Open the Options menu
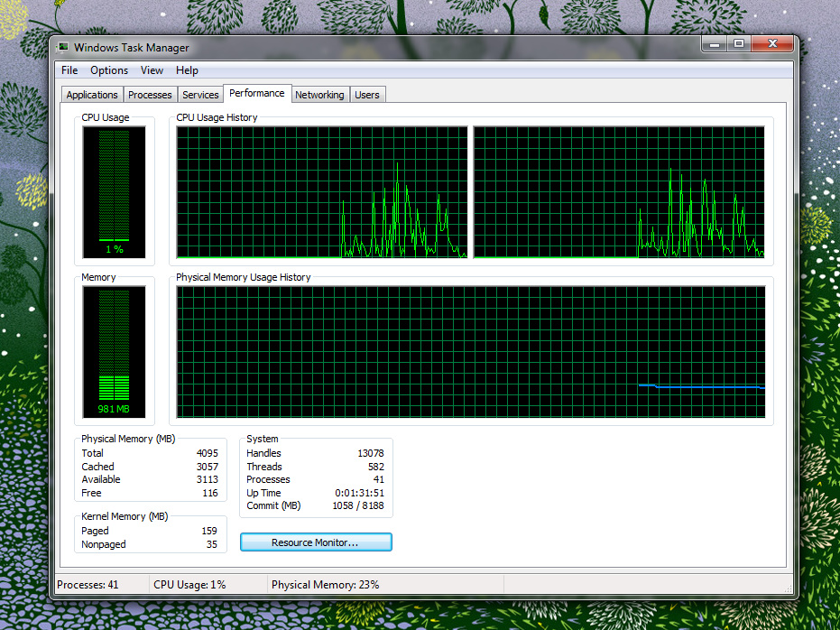840x630 pixels. pyautogui.click(x=109, y=70)
